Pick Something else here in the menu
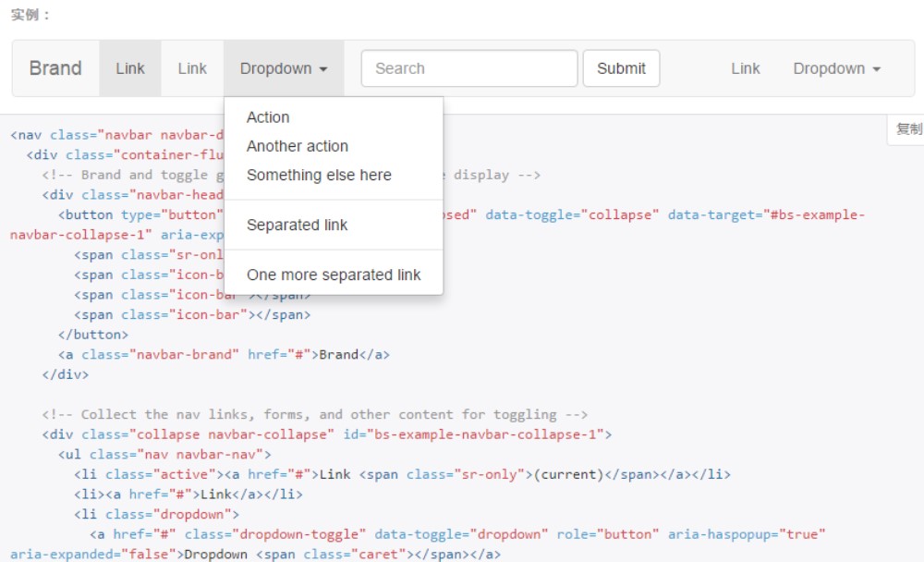Viewport: 924px width, 562px height. tap(319, 175)
